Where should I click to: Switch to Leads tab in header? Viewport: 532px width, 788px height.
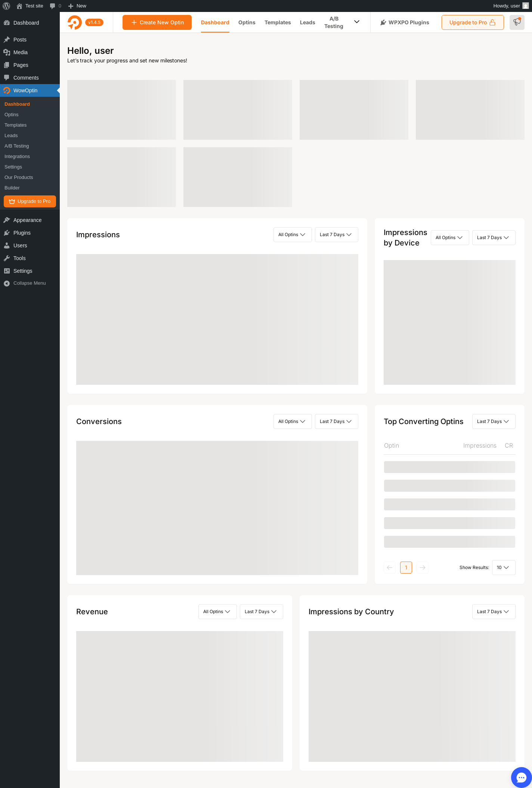pyautogui.click(x=307, y=22)
